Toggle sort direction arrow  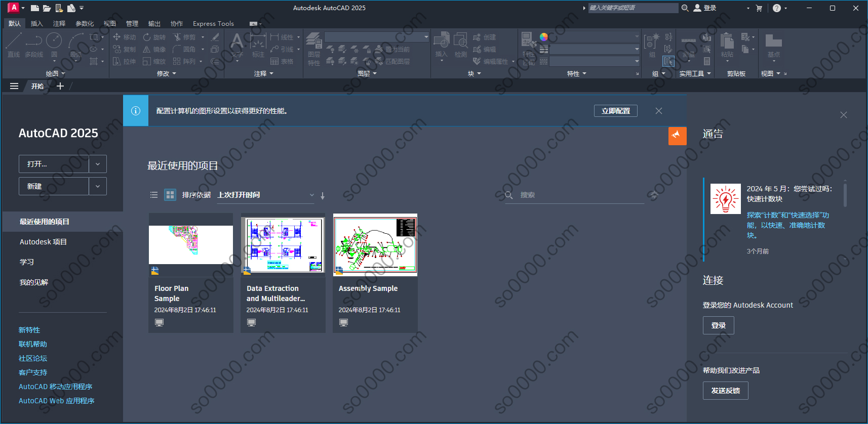pos(323,195)
